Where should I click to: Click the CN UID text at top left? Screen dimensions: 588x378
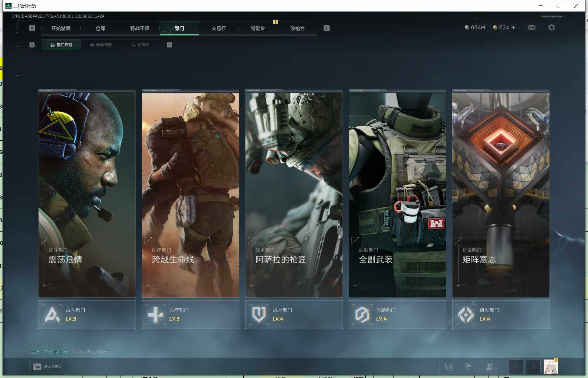58,16
